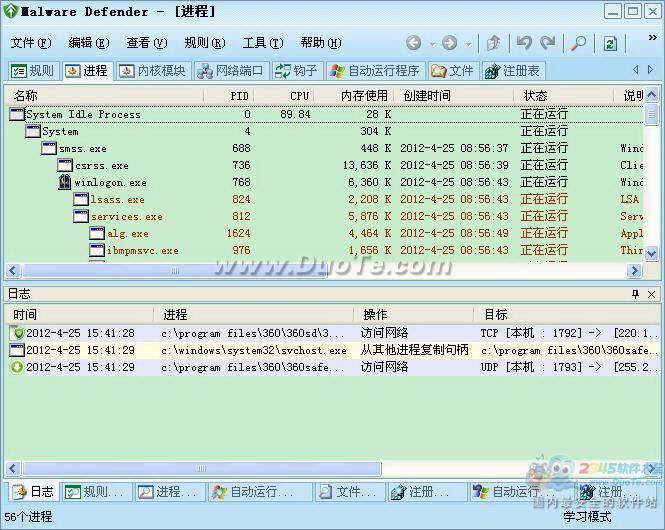Sort processes by PID column header

(x=229, y=96)
